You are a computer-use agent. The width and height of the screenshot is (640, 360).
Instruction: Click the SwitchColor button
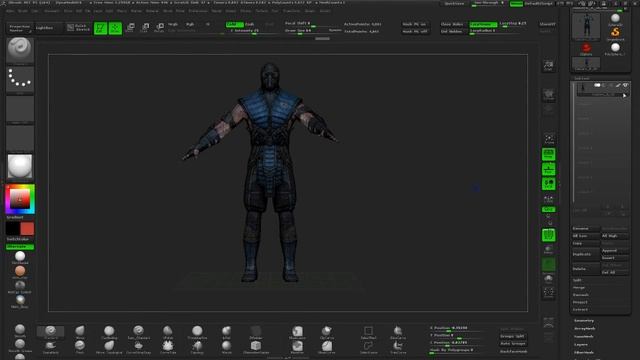click(x=18, y=239)
